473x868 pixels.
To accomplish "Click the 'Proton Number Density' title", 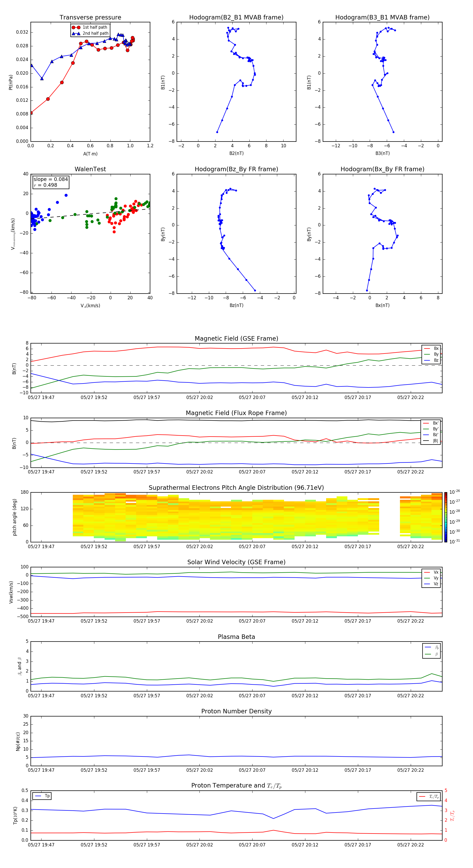I will pos(236,711).
